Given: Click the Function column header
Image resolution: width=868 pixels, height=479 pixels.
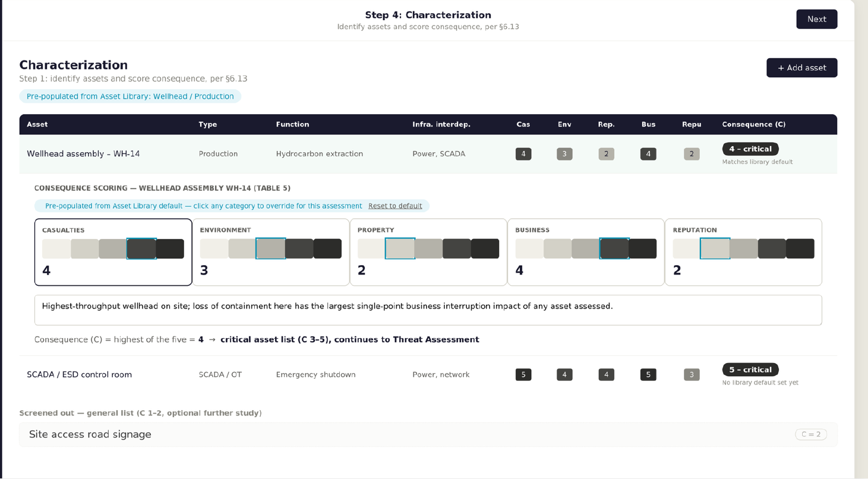Looking at the screenshot, I should [x=292, y=124].
